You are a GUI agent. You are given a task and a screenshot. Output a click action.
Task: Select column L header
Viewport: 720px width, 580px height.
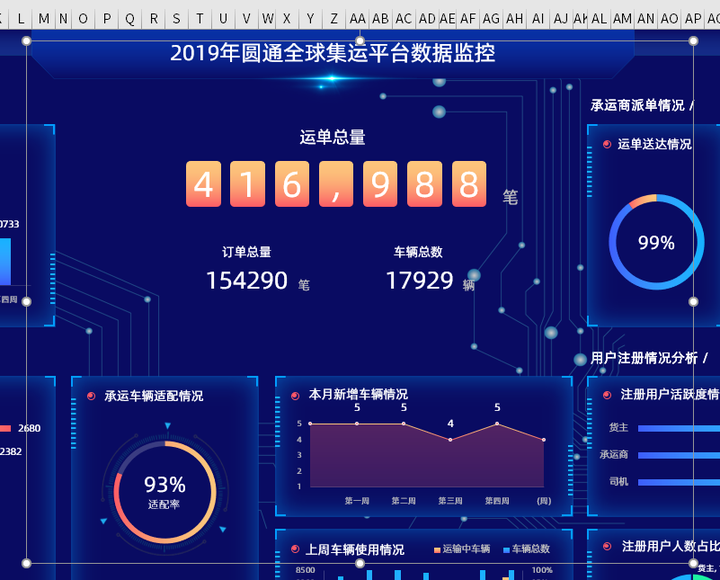tap(21, 19)
